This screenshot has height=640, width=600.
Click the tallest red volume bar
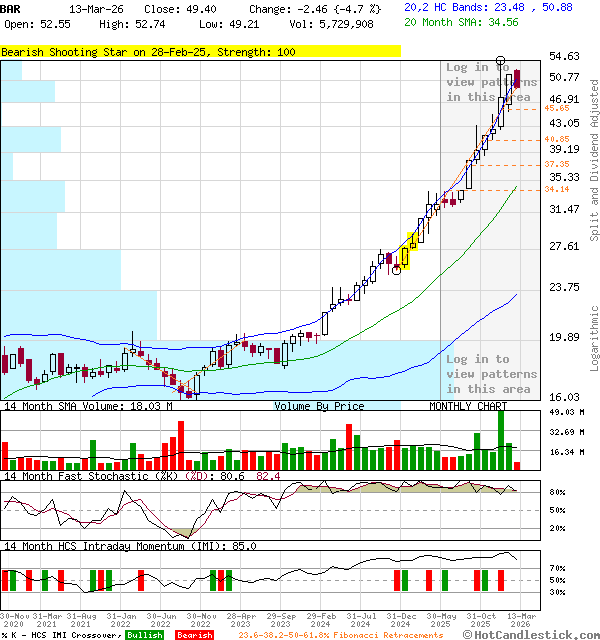coord(181,445)
